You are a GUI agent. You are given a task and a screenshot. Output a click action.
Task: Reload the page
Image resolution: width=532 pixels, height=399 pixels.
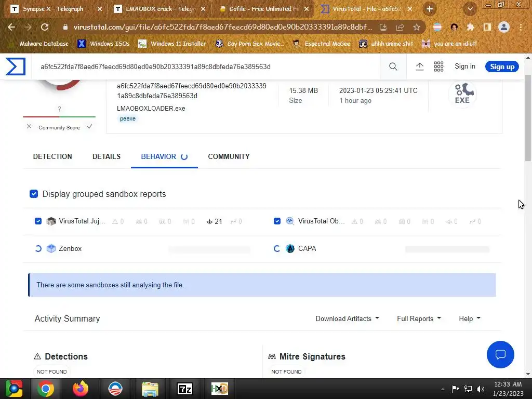click(x=45, y=27)
